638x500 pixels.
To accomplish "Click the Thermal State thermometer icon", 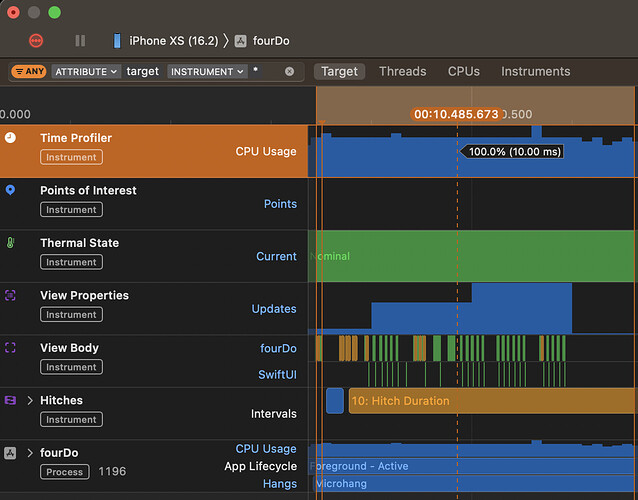I will [x=11, y=243].
